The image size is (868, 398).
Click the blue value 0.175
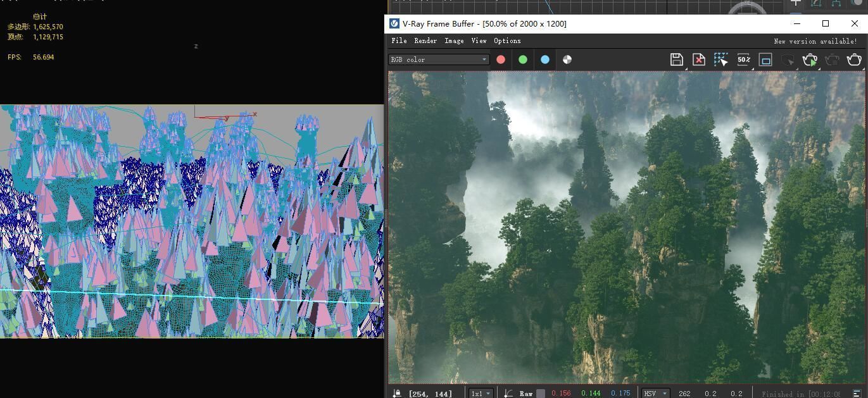(x=620, y=394)
